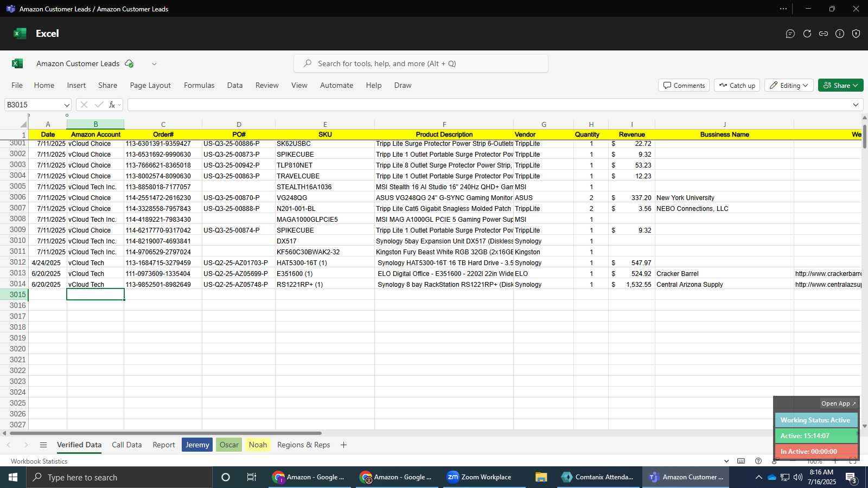The image size is (868, 488).
Task: Click the Catch up button
Action: tap(737, 85)
